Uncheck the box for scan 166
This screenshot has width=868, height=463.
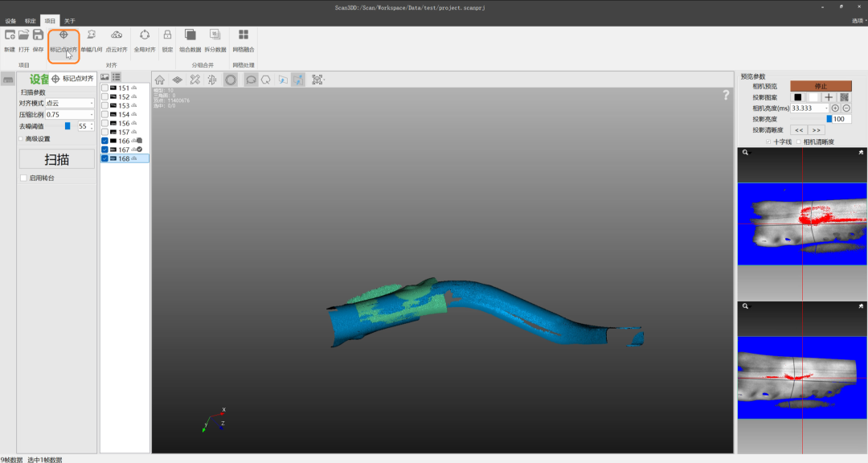point(104,141)
